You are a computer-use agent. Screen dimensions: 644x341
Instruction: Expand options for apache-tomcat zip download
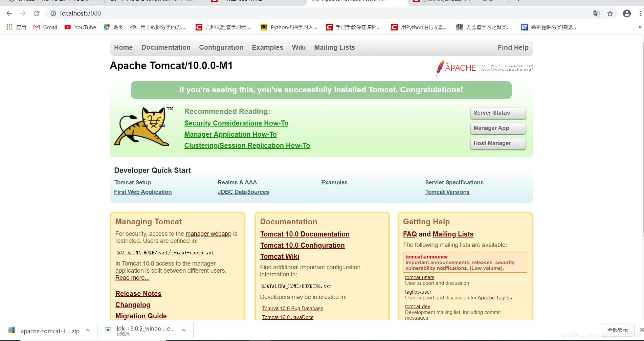click(88, 331)
